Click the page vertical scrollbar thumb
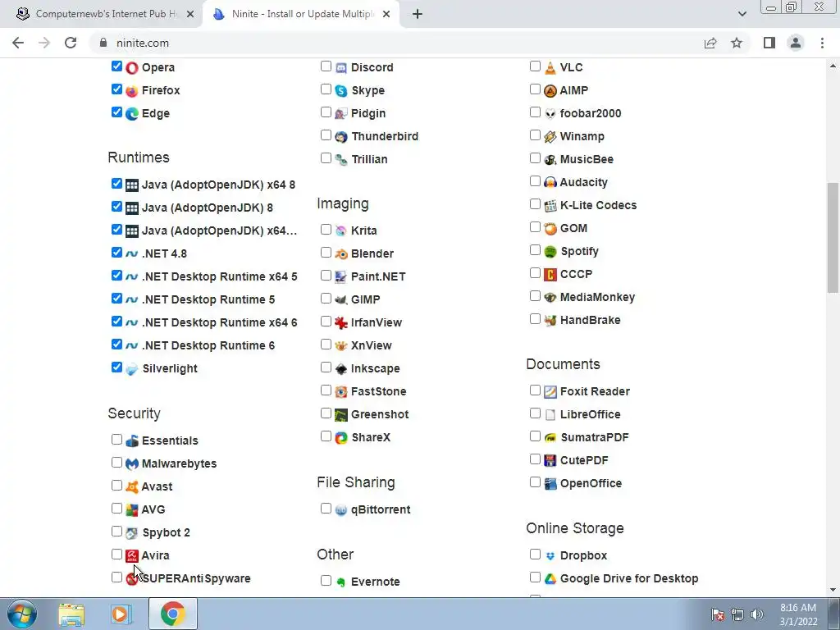Screen dimensions: 840x630 (x=833, y=238)
